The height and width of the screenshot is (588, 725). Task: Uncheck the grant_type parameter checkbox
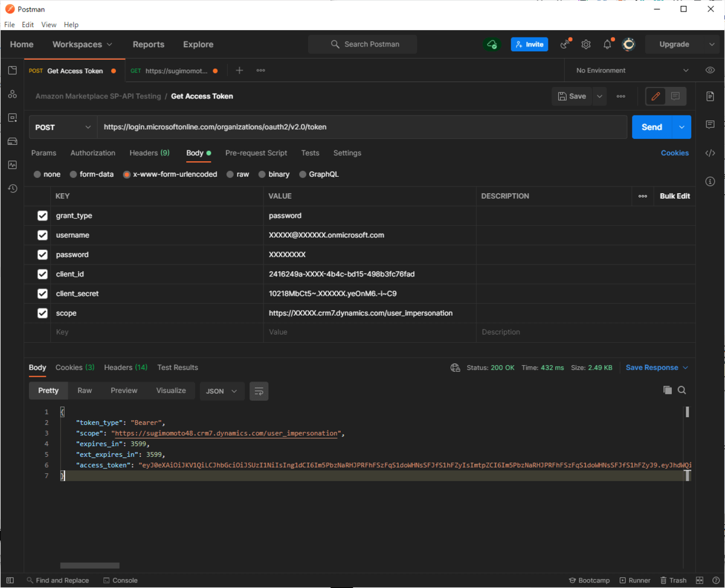pyautogui.click(x=42, y=216)
